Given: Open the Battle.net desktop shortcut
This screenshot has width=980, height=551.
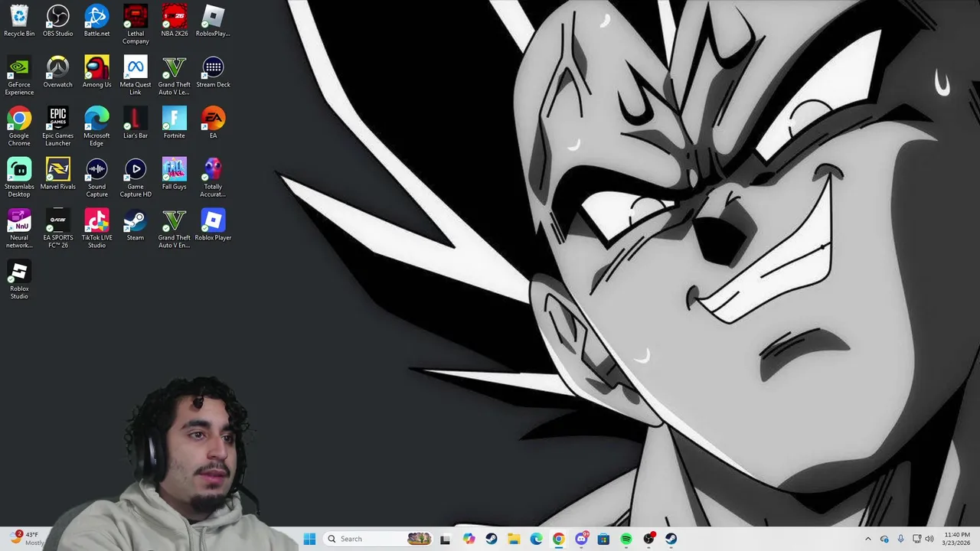Looking at the screenshot, I should click(x=96, y=21).
